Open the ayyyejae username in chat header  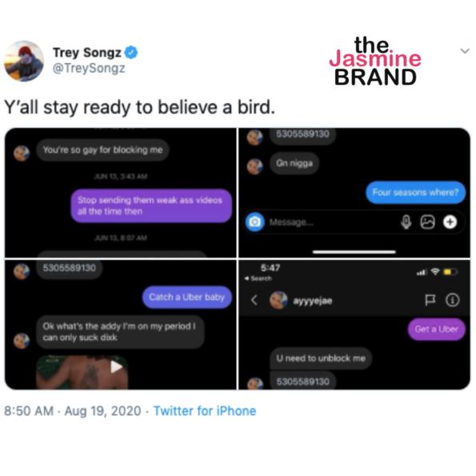pyautogui.click(x=312, y=301)
